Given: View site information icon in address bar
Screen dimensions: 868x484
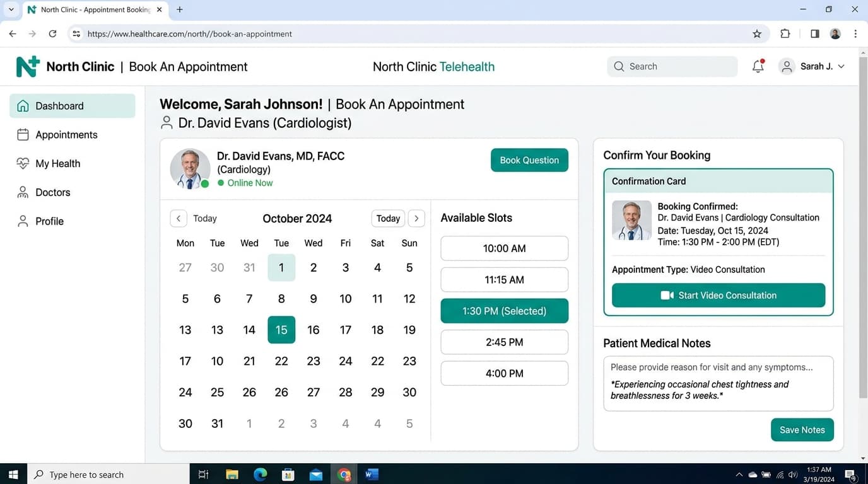Looking at the screenshot, I should [x=76, y=34].
